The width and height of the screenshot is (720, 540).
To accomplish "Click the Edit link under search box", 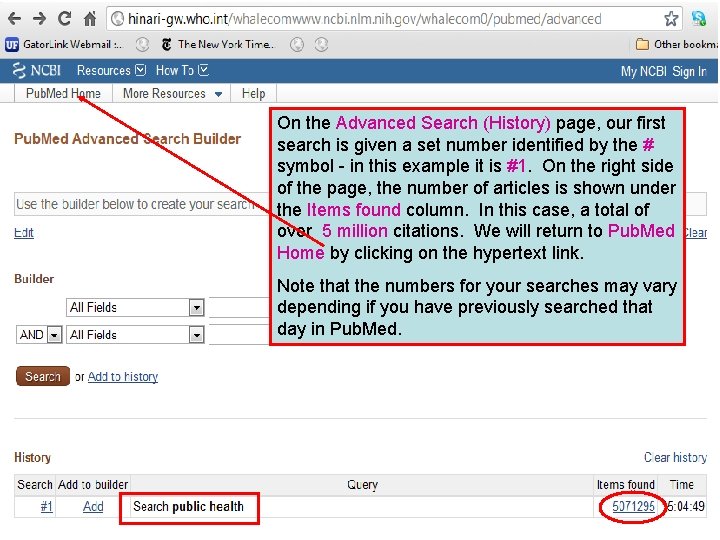I will [x=24, y=233].
